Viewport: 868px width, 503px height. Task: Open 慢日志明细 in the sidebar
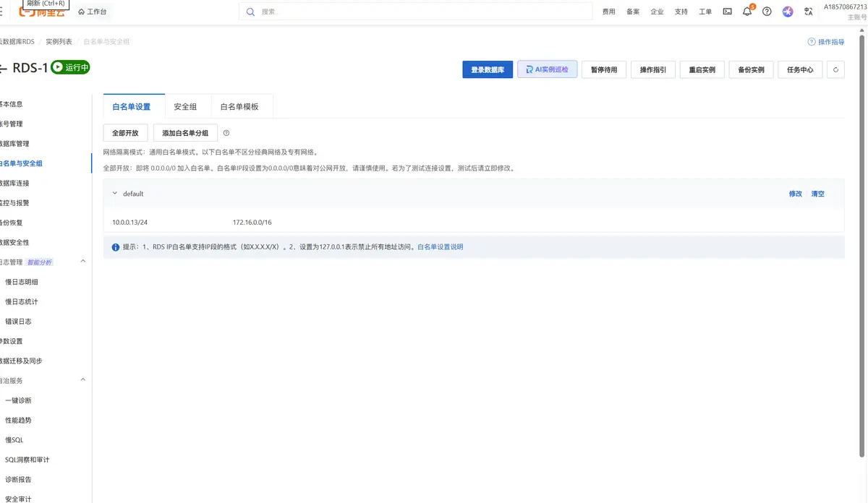coord(22,282)
